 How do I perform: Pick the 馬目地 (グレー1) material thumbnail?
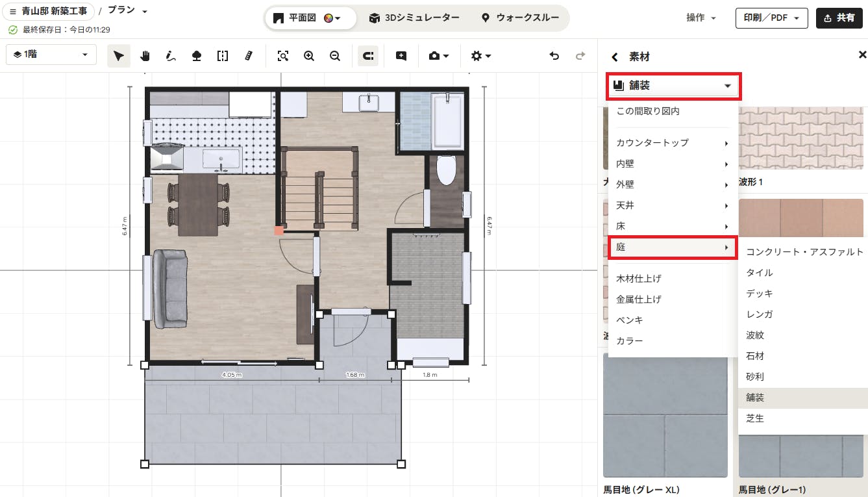[801, 457]
